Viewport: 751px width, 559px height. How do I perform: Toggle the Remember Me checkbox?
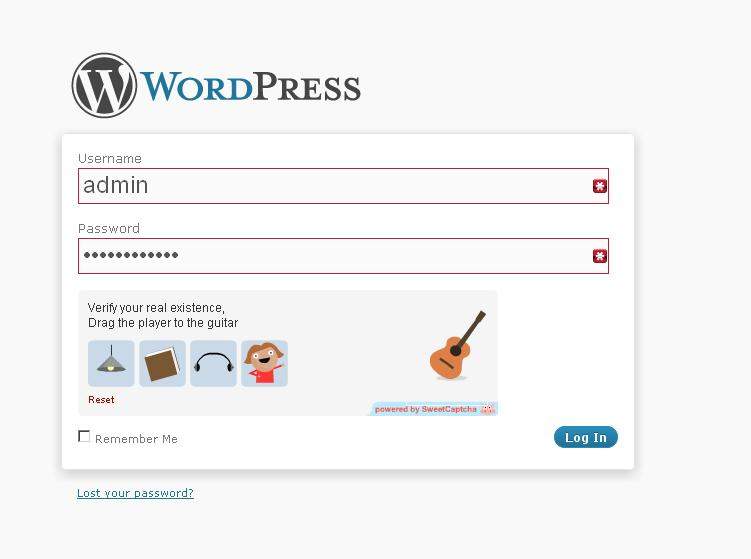pos(84,436)
